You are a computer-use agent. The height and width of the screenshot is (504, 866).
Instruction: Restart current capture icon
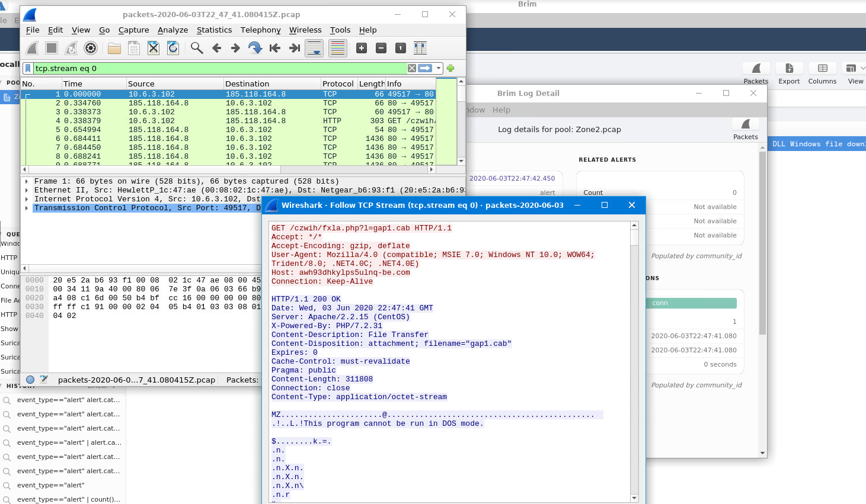pos(71,49)
